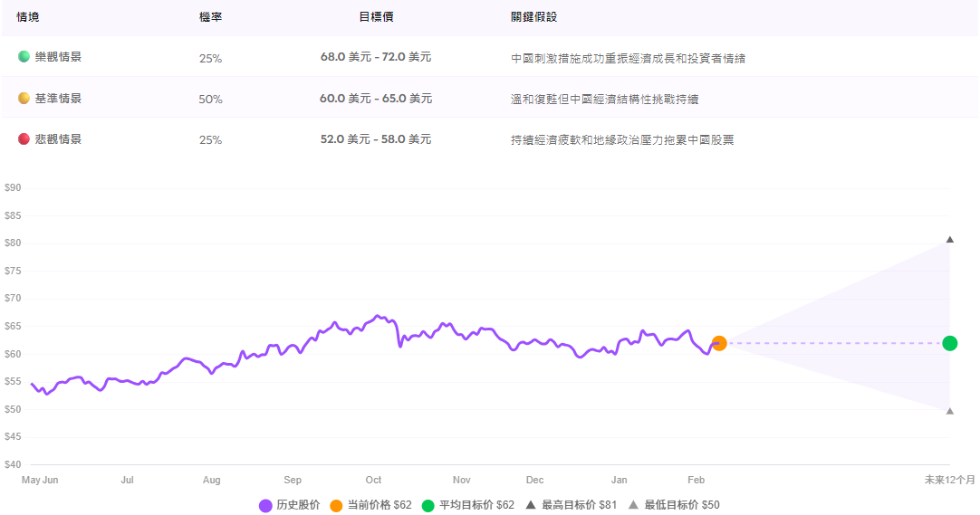Toggle the 平均目标价 $62 legend green dot
The width and height of the screenshot is (980, 515).
pyautogui.click(x=428, y=506)
